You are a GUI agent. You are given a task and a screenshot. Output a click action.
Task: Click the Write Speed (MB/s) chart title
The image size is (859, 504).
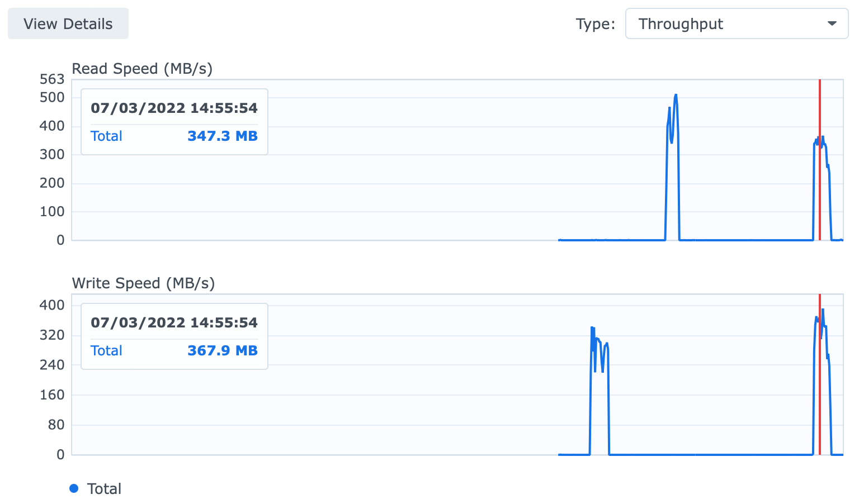point(143,283)
